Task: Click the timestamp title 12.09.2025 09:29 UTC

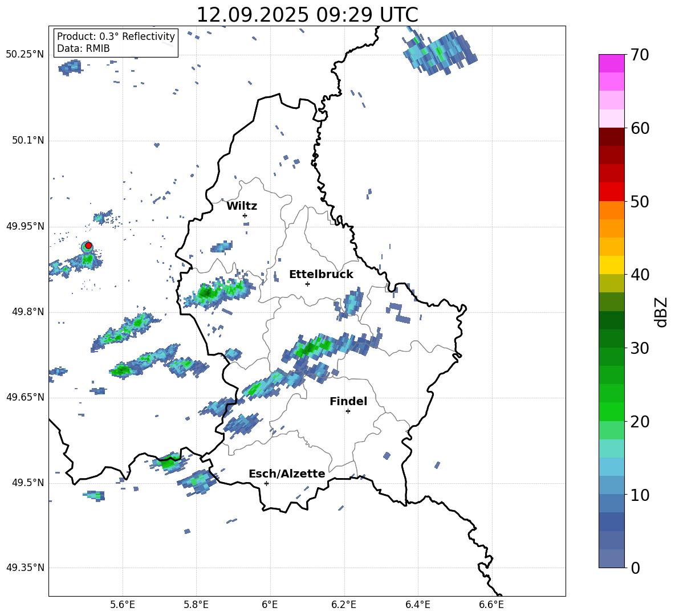Action: (307, 15)
